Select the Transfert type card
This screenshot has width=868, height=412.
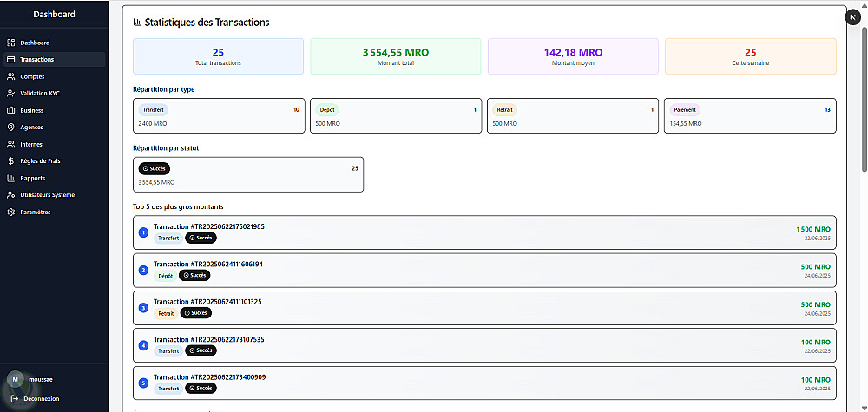click(219, 115)
